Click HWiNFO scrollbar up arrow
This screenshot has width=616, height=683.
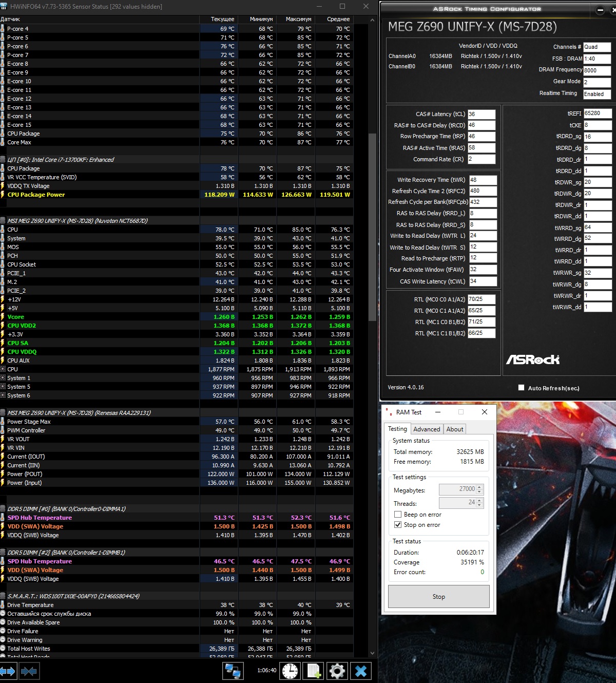[373, 20]
